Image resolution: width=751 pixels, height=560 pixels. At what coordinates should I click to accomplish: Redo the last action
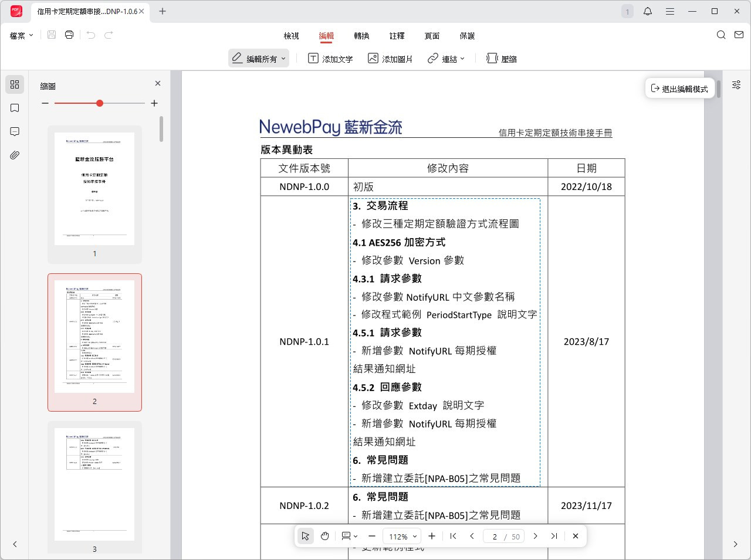tap(109, 35)
